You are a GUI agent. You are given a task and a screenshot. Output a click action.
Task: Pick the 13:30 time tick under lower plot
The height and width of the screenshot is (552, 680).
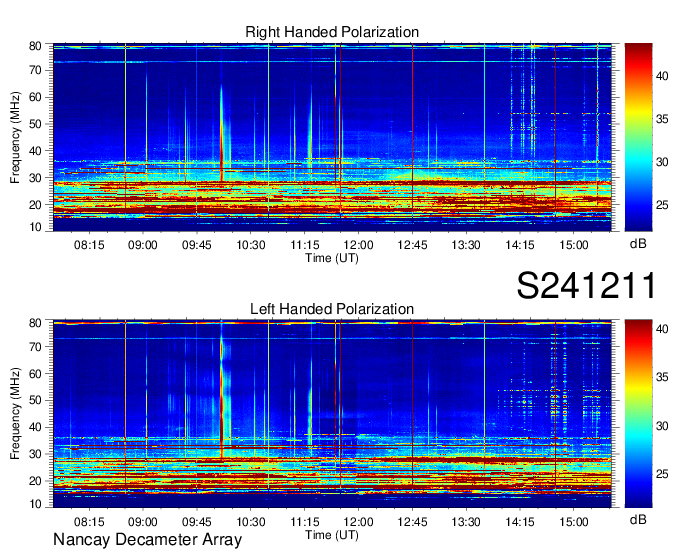[x=466, y=522]
